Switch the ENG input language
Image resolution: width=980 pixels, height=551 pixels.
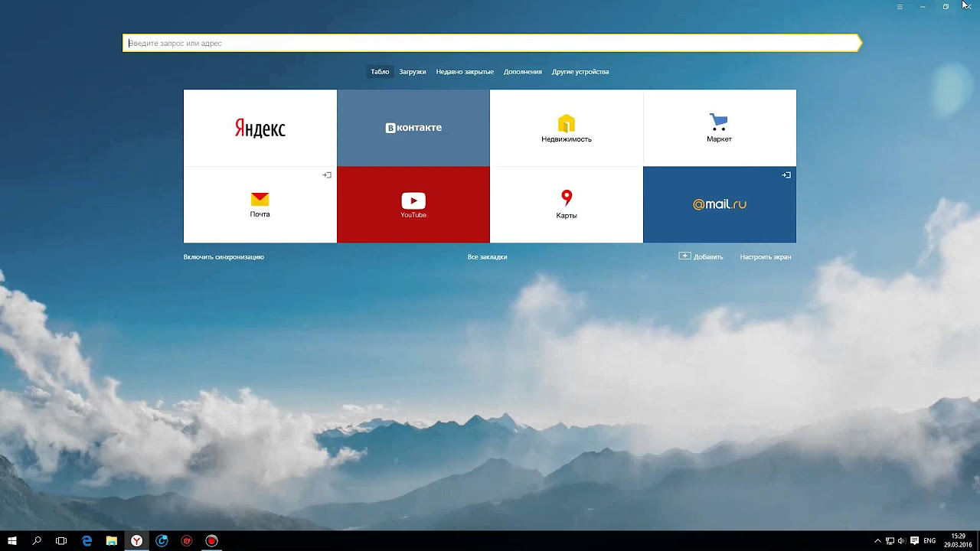pos(929,541)
